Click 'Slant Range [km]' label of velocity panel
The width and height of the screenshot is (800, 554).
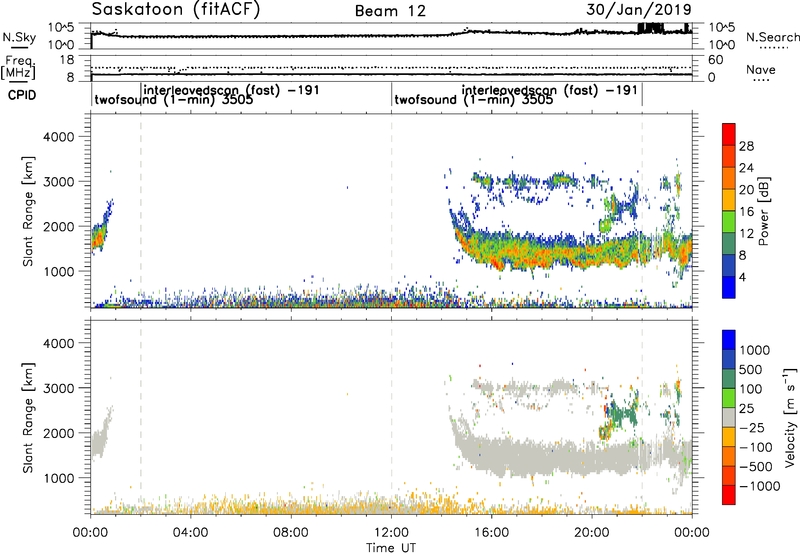click(28, 418)
